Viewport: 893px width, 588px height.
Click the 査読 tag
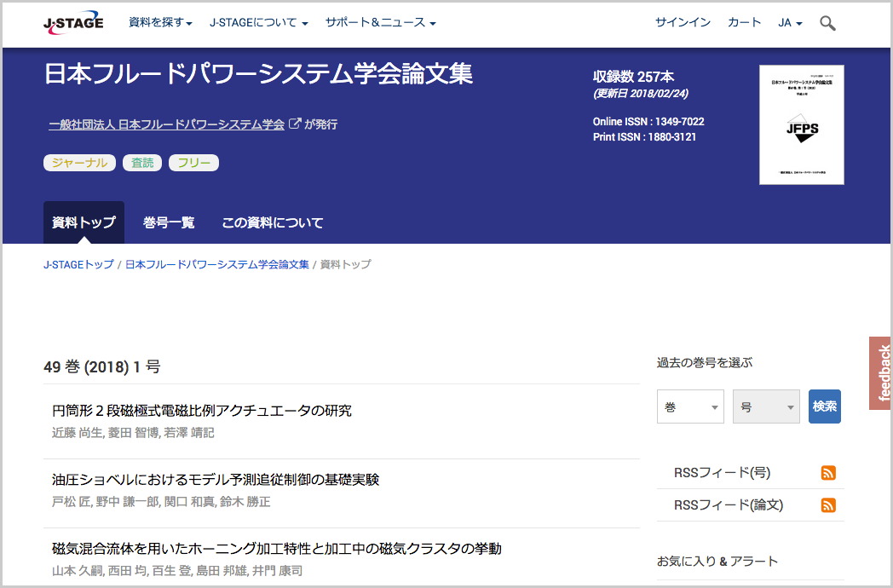point(142,163)
